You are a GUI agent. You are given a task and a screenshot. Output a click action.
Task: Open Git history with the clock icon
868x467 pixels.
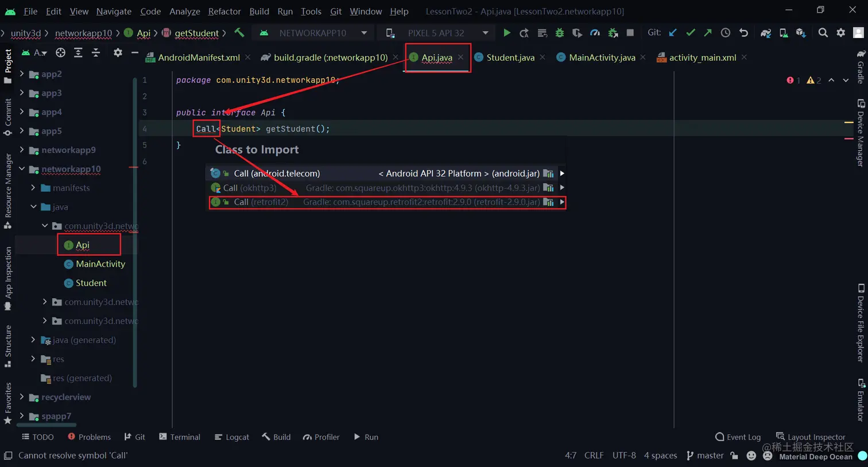[726, 33]
